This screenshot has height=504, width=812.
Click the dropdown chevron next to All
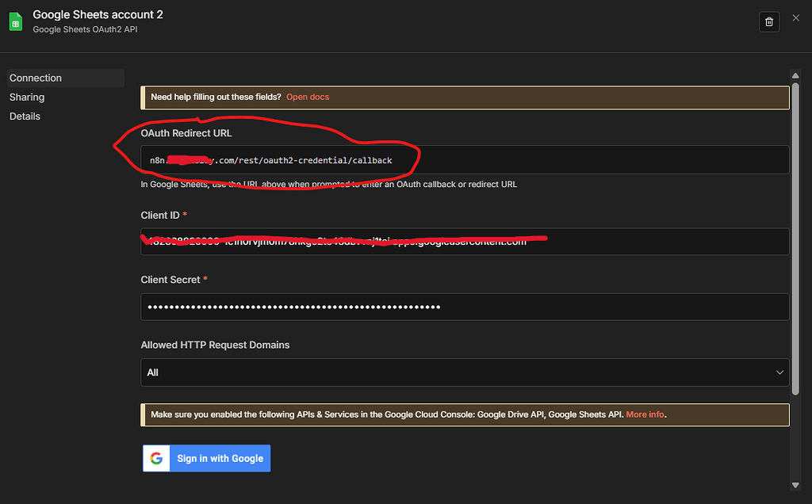point(779,372)
